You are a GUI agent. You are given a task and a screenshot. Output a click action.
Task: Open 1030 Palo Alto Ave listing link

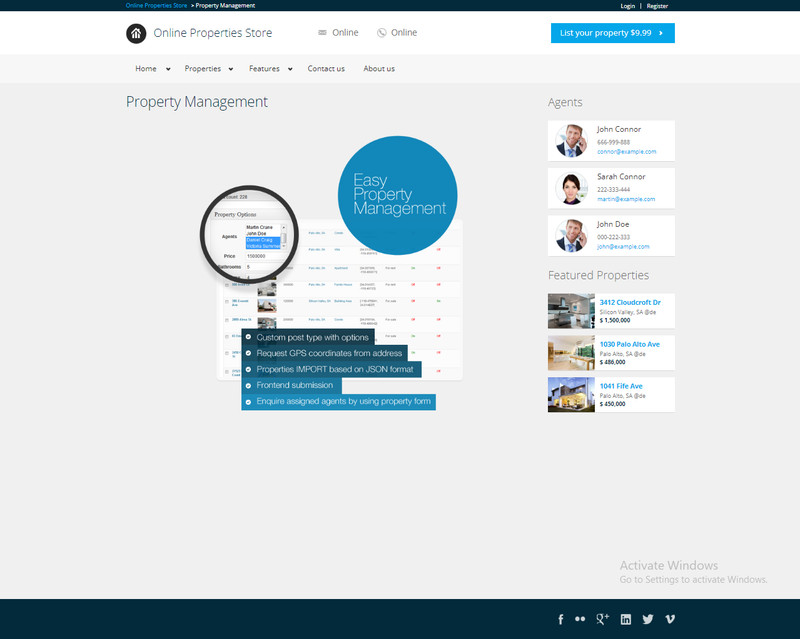tap(630, 344)
